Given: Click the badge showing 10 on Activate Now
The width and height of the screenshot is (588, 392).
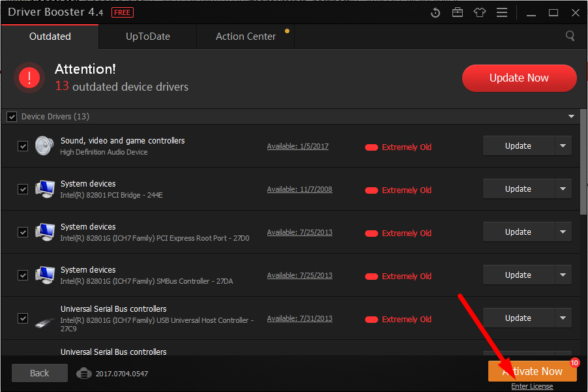Looking at the screenshot, I should tap(574, 363).
